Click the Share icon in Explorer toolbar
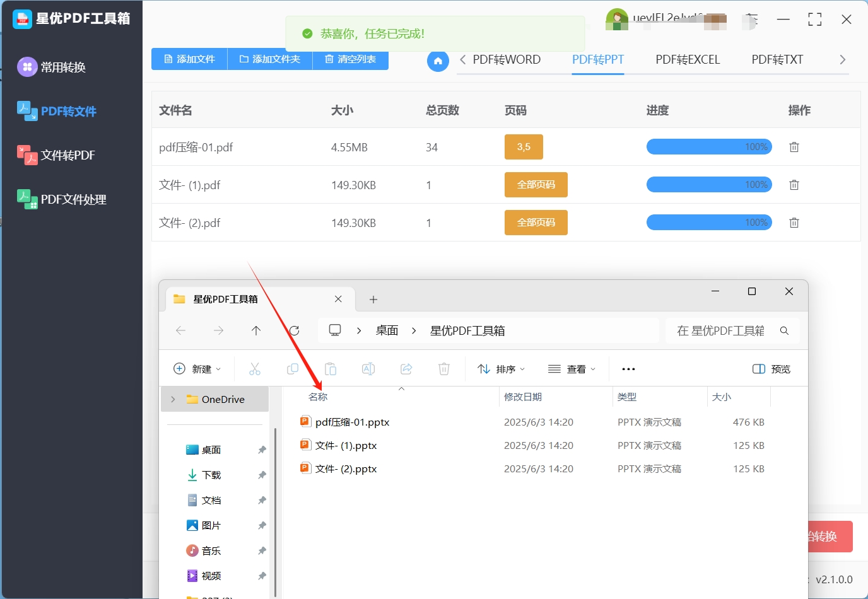This screenshot has width=868, height=599. (x=406, y=369)
